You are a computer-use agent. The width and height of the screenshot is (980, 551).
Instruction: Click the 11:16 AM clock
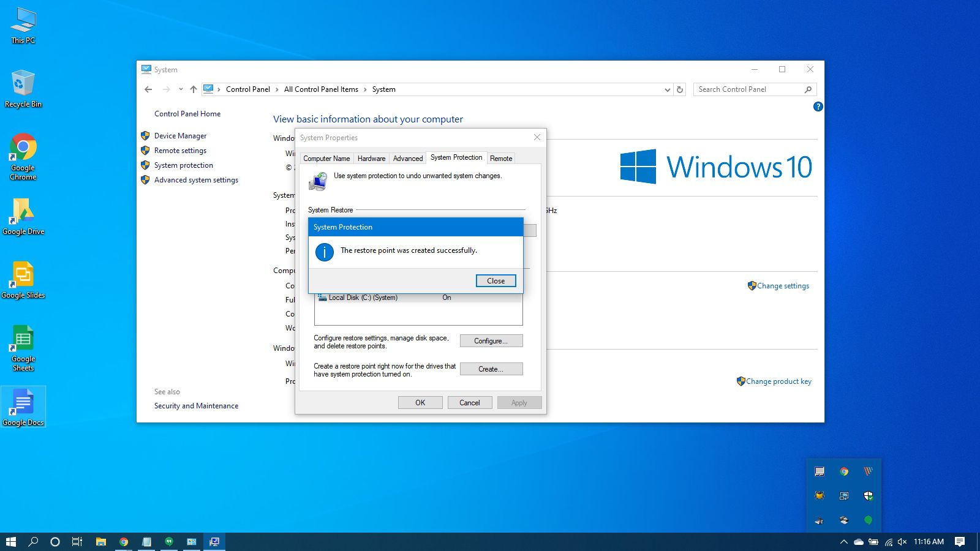pos(929,542)
